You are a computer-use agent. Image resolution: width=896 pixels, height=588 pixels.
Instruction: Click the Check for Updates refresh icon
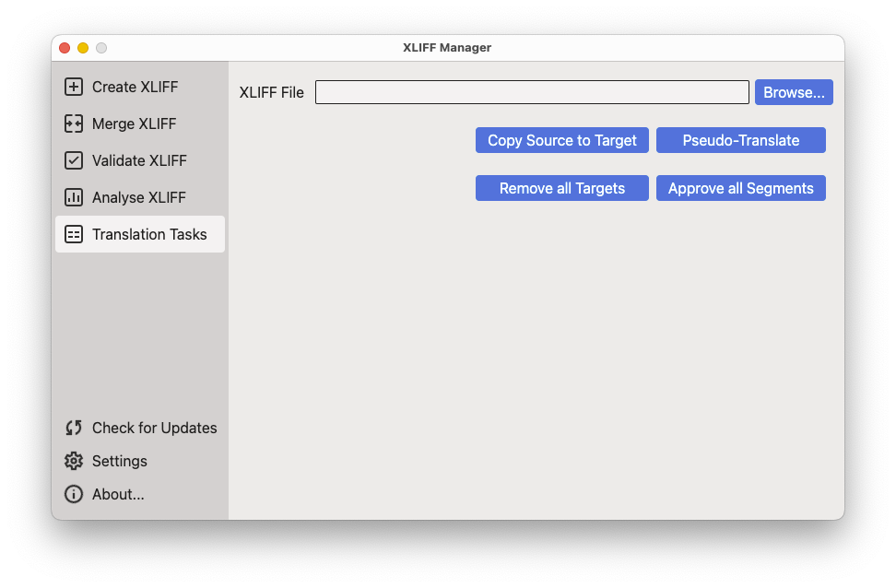(x=74, y=428)
